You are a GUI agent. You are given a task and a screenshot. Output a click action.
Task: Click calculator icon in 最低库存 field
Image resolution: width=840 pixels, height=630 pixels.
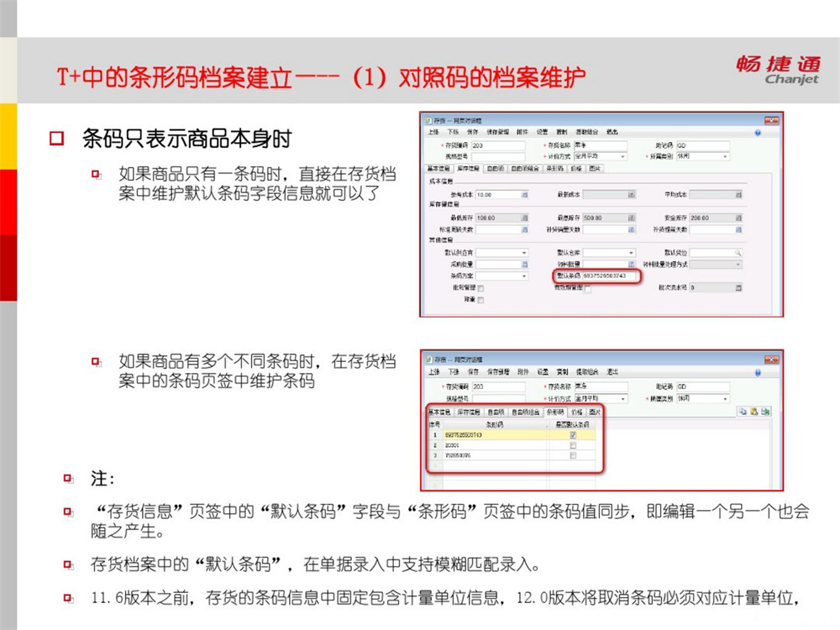[x=524, y=218]
